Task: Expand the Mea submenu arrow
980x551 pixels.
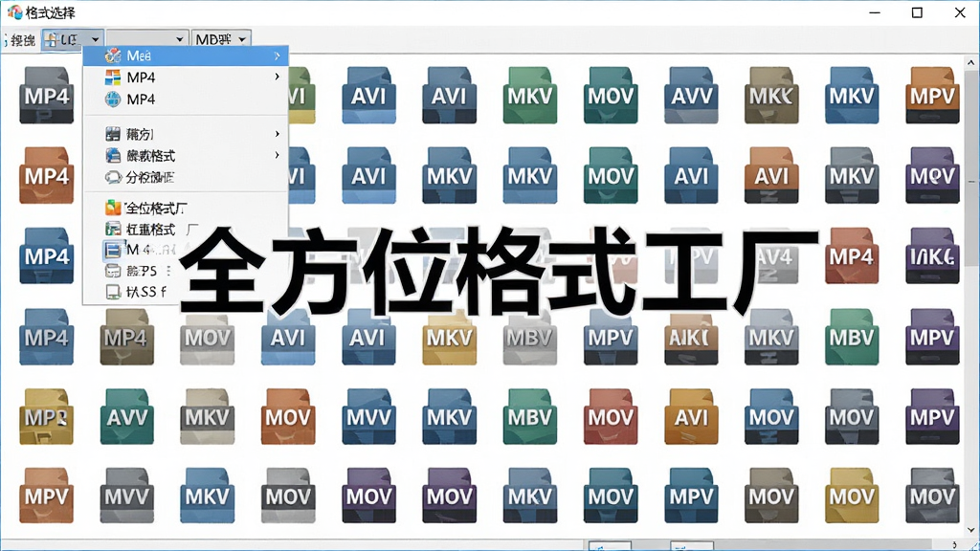Action: pos(277,55)
